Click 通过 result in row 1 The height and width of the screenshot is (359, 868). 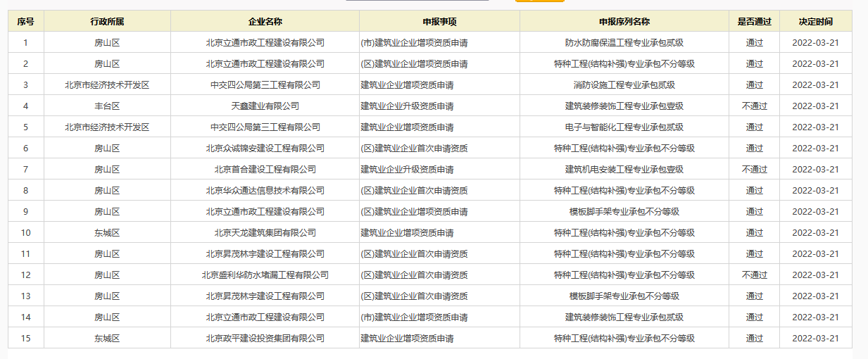click(755, 43)
